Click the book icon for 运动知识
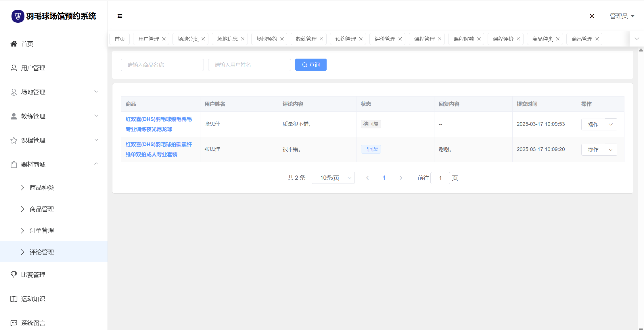644x330 pixels. (14, 299)
